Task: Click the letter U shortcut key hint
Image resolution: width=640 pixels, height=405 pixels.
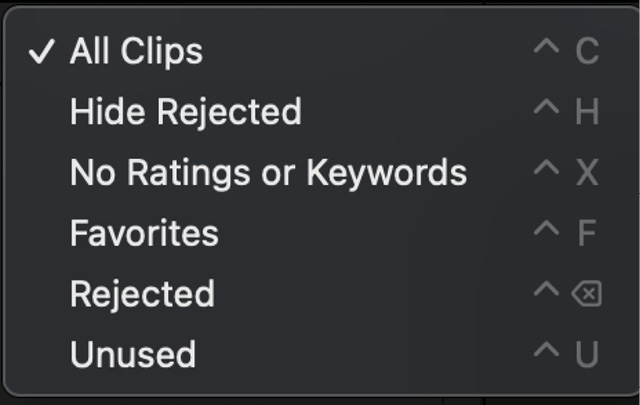Action: (x=587, y=354)
